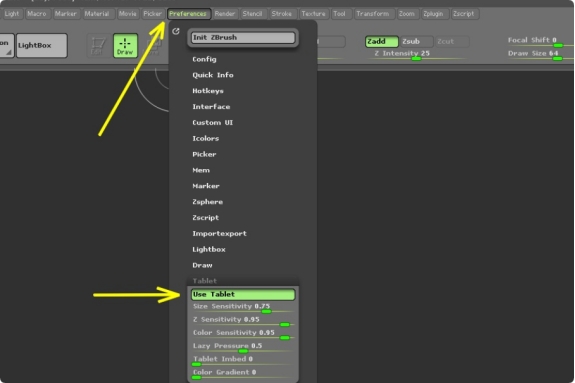
Task: Toggle the Zcut mode
Action: tap(452, 41)
